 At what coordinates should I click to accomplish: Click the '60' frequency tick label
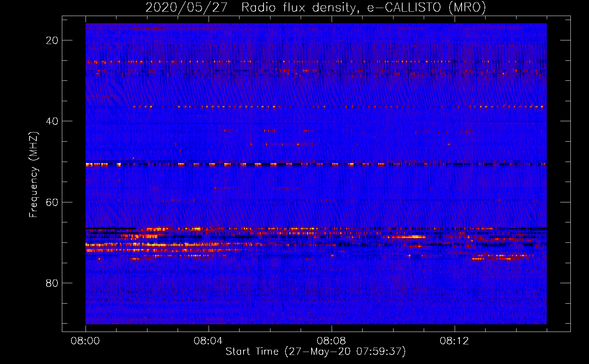pos(52,202)
